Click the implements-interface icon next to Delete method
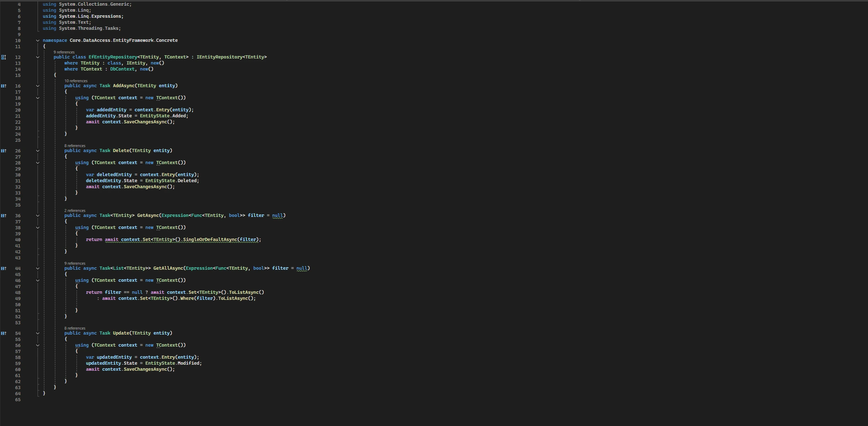 click(x=4, y=151)
